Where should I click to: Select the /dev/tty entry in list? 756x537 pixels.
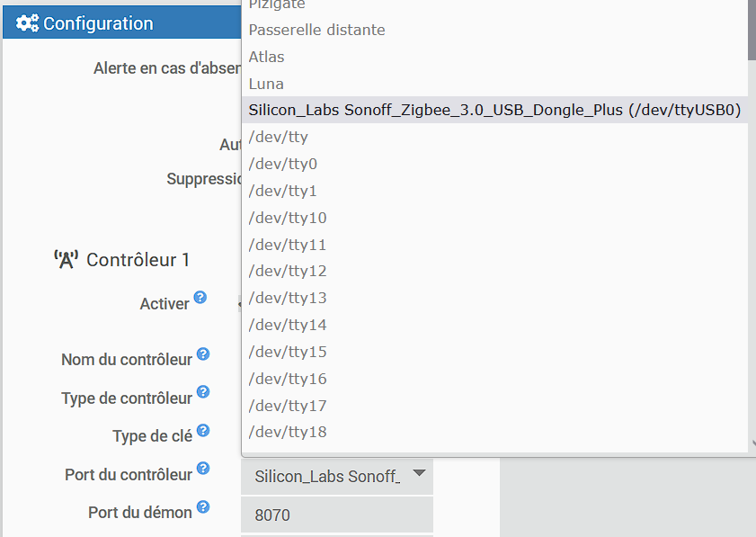(x=278, y=137)
